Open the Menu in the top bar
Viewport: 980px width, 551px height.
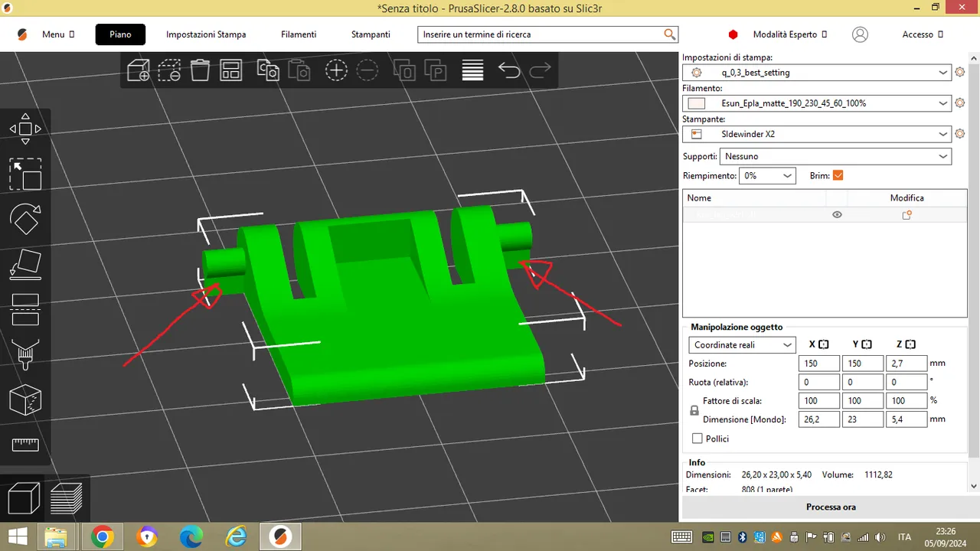[54, 34]
